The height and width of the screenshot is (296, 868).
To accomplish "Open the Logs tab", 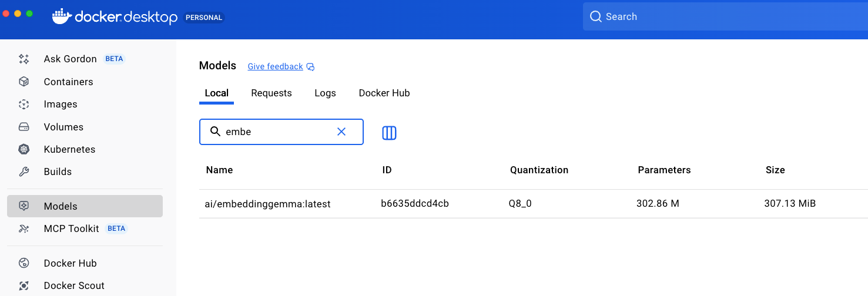I will coord(325,93).
